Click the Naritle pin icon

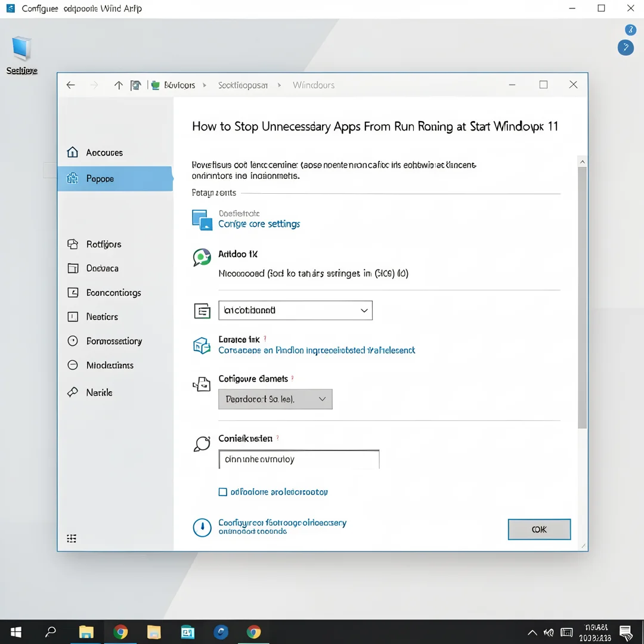73,392
